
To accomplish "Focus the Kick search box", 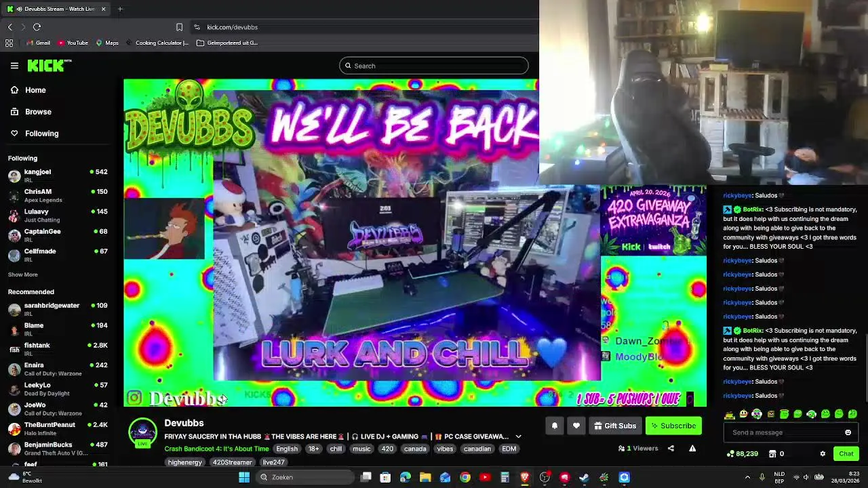I will click(434, 66).
